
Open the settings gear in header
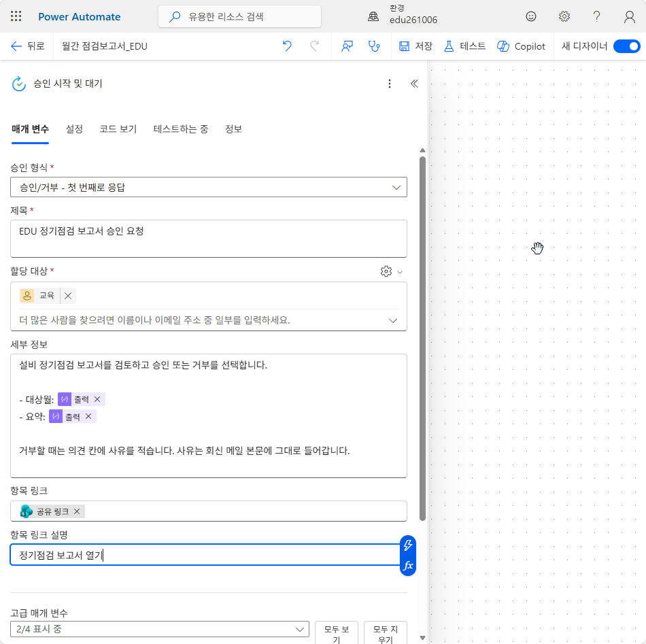(x=564, y=16)
